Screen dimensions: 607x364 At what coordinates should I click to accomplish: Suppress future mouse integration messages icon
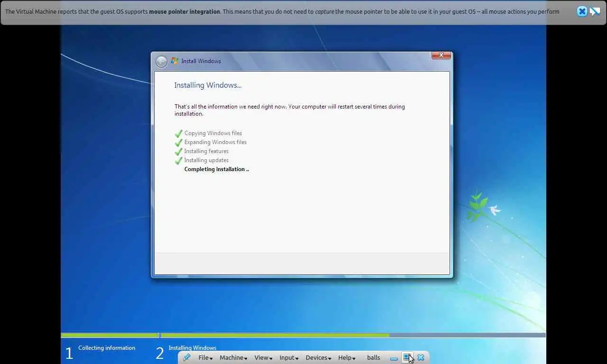click(595, 11)
